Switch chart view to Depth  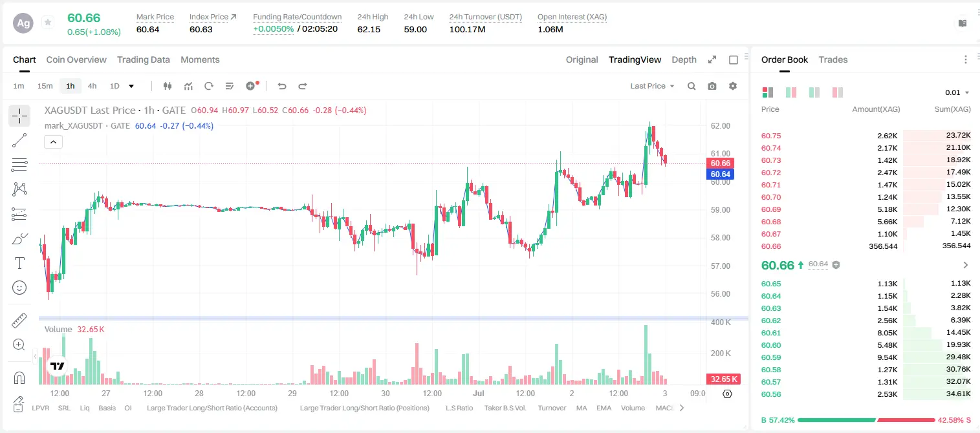(684, 59)
